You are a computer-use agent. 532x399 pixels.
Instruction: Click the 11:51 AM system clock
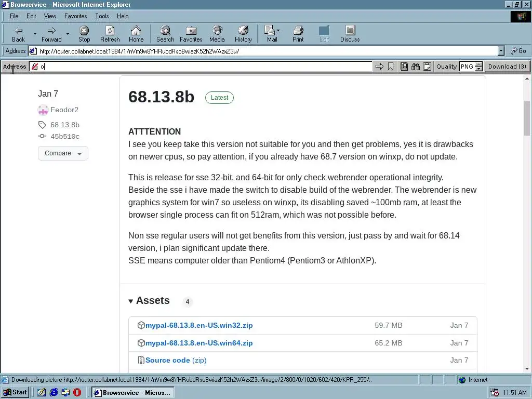coord(515,393)
